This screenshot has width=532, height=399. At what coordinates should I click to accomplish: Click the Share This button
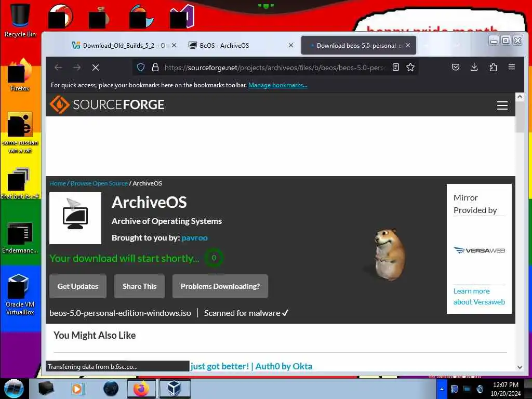pos(139,286)
